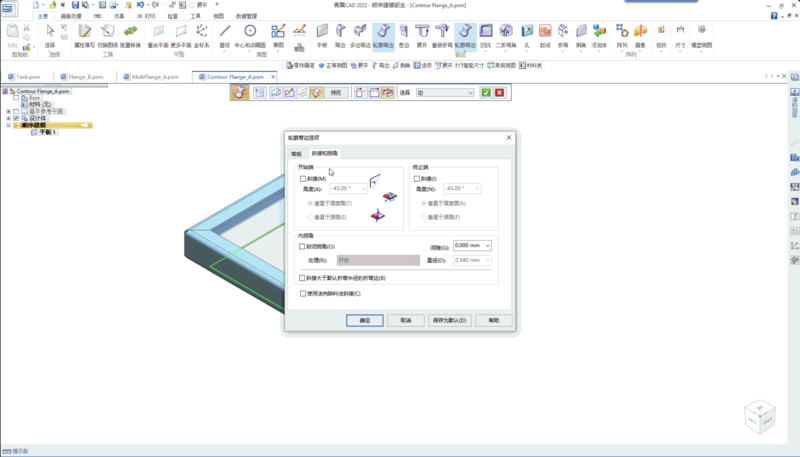Open the MultiFlange_A.psm document tab
800x457 pixels.
[x=155, y=76]
